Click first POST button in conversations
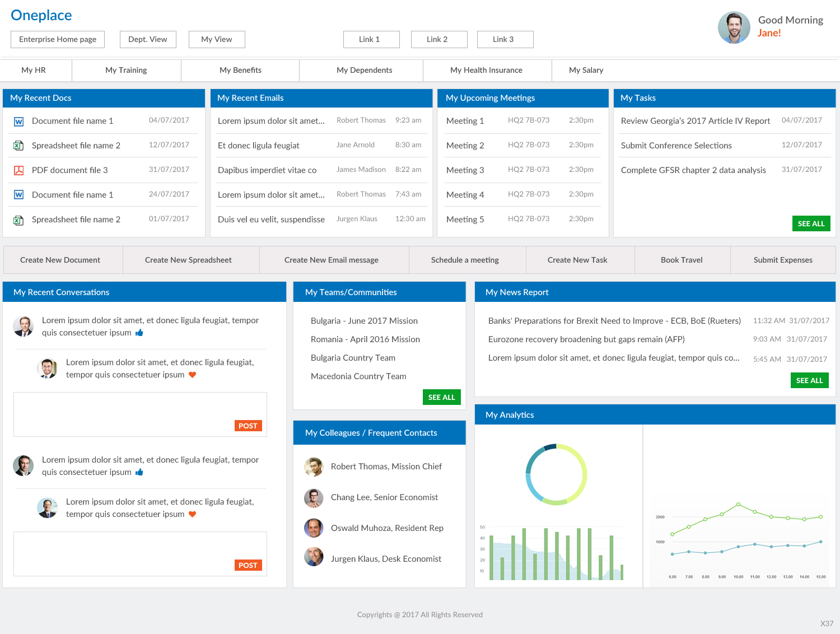Viewport: 840px width, 634px height. 248,426
